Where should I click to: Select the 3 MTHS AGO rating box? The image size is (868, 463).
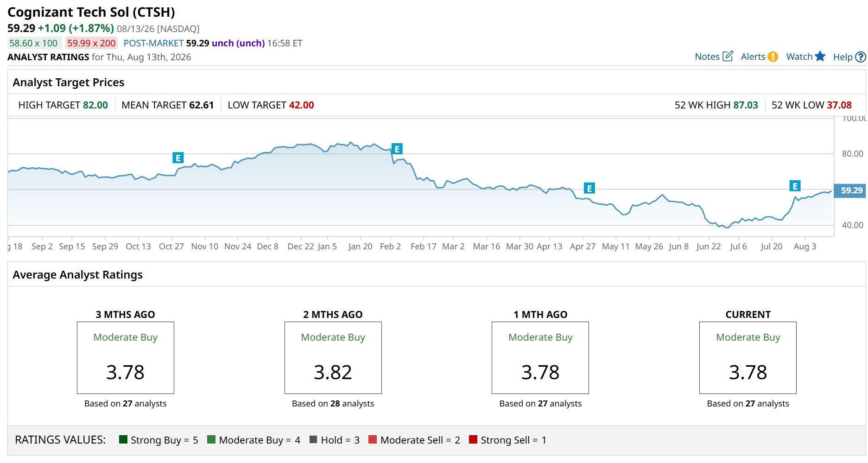(126, 358)
